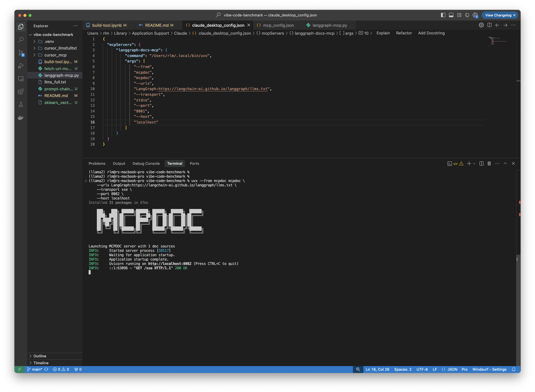Switch to the Ports panel tab

(x=194, y=163)
